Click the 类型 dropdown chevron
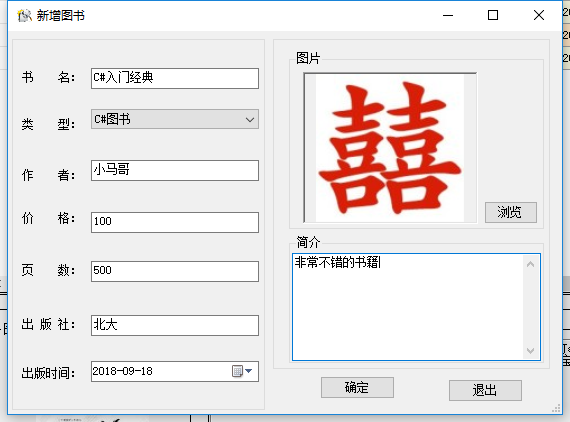 (x=250, y=120)
